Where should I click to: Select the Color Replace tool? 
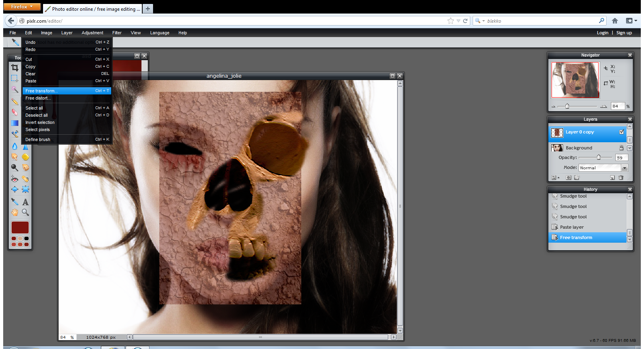pyautogui.click(x=15, y=134)
